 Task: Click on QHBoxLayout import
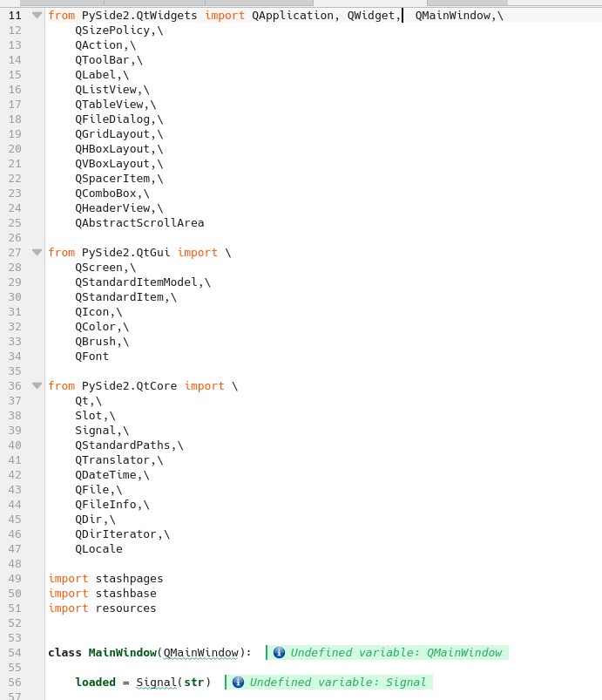tap(112, 149)
